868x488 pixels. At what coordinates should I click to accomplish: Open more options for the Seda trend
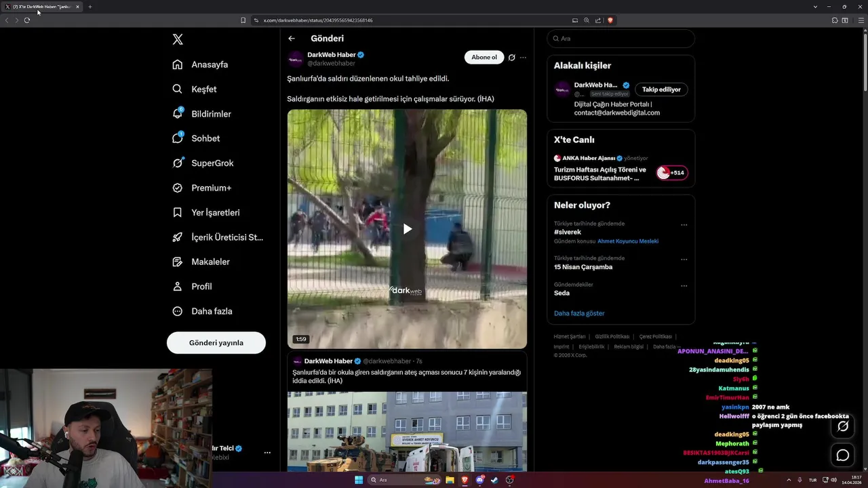(684, 286)
